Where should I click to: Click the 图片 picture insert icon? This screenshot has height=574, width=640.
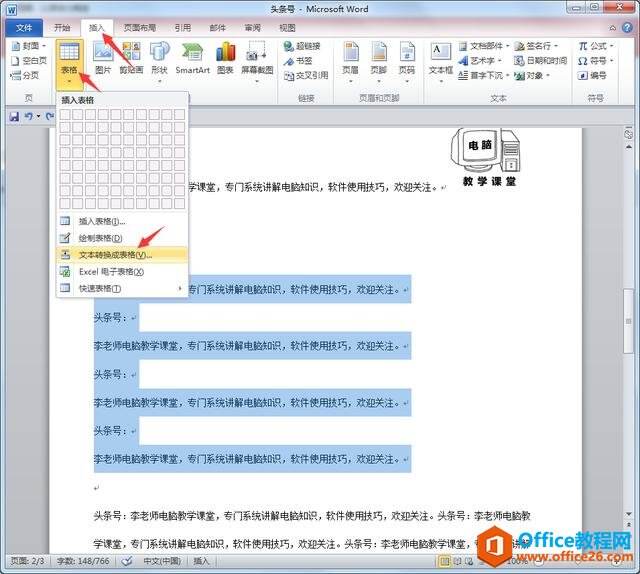tap(103, 58)
